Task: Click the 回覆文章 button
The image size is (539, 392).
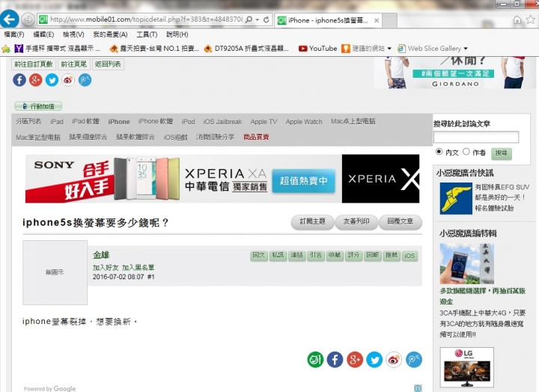Action: coord(400,222)
